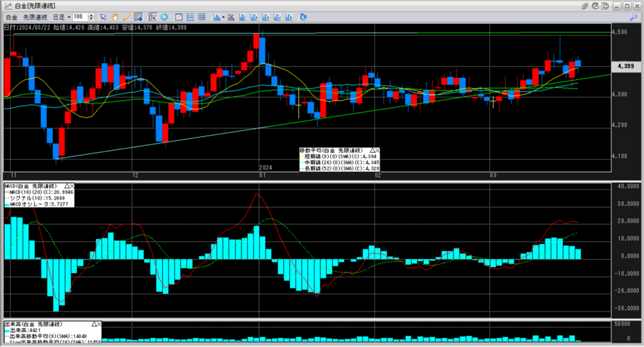The width and height of the screenshot is (644, 347).
Task: Click the refresh icon in title bar
Action: tap(596, 6)
